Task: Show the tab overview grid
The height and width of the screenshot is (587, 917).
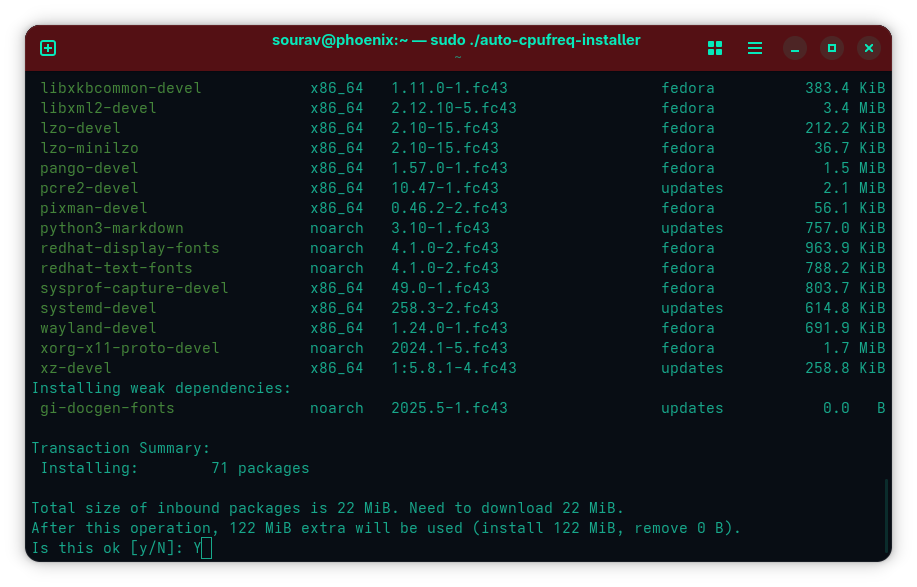Action: [714, 48]
